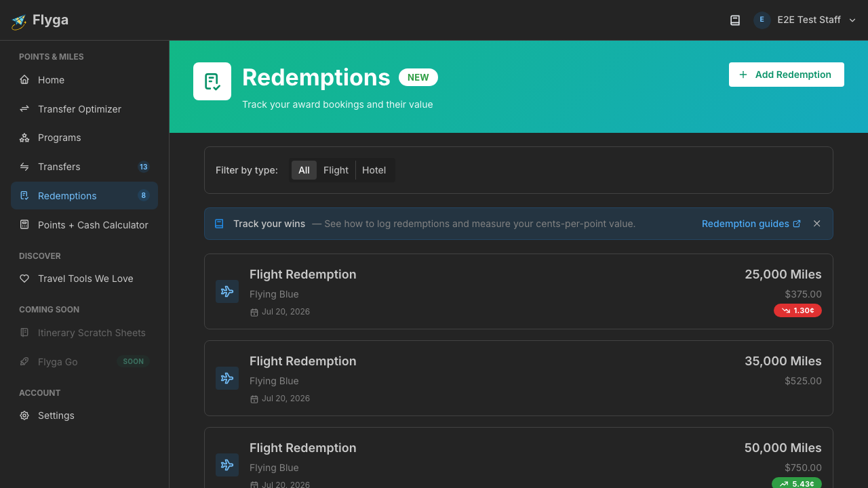The image size is (868, 488).
Task: Click the Flyga Go sidebar item
Action: point(84,362)
